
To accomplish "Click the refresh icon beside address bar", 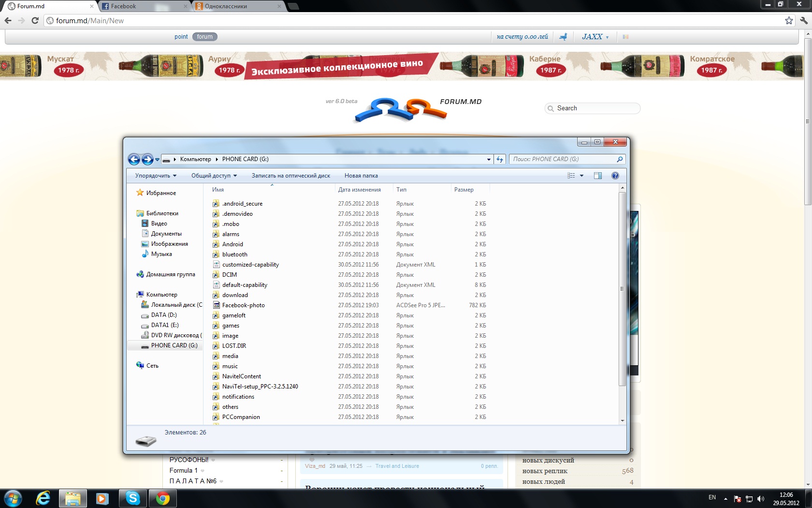I will (500, 159).
